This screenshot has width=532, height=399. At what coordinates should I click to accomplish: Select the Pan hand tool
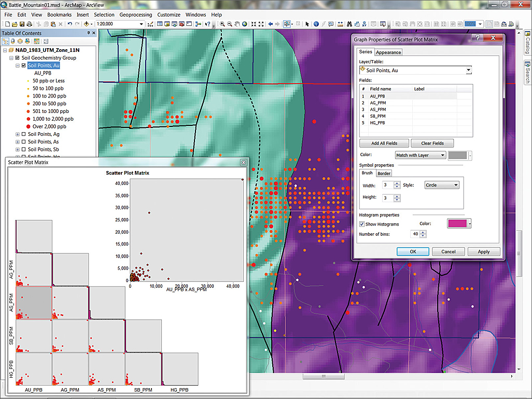(x=237, y=24)
